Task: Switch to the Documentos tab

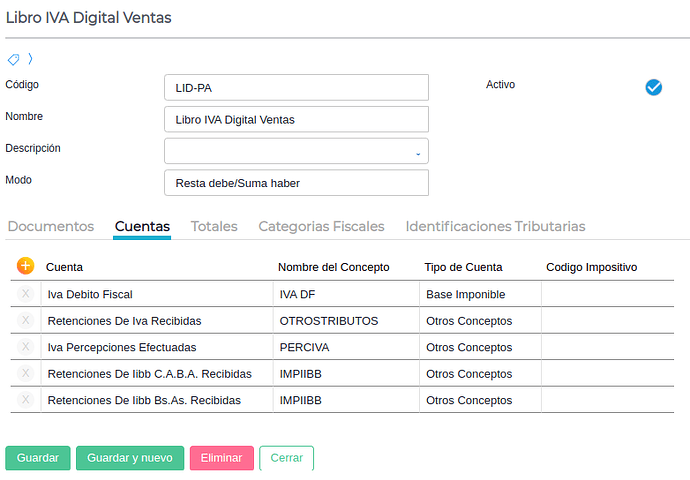Action: click(51, 227)
